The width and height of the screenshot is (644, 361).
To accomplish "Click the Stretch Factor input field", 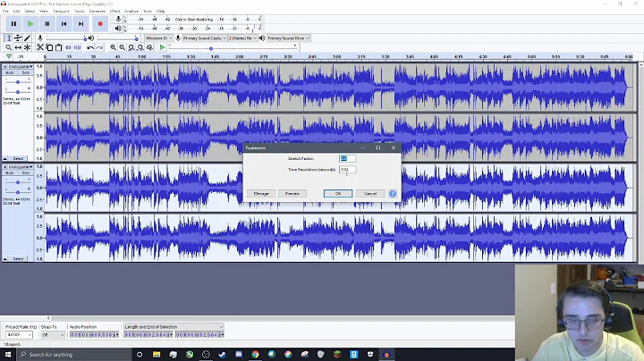I will 347,159.
